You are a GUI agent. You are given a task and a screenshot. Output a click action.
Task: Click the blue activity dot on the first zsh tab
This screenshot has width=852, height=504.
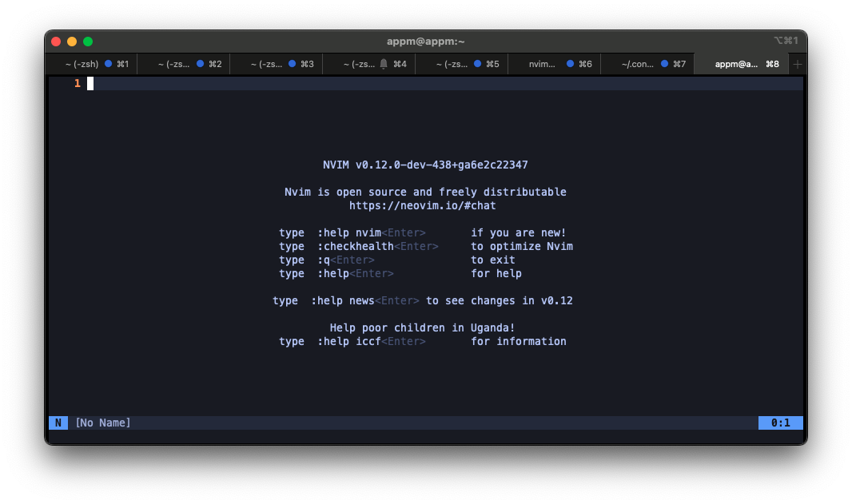[106, 63]
